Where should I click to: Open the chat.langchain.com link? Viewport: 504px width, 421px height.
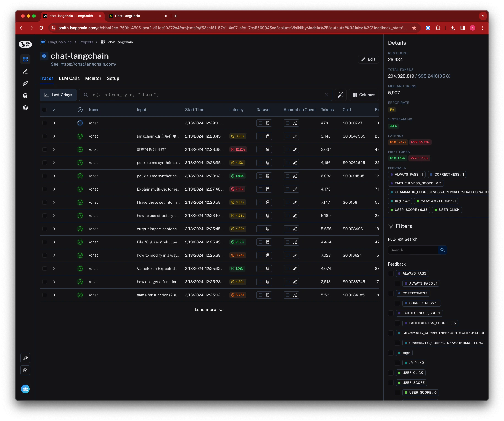pos(88,64)
